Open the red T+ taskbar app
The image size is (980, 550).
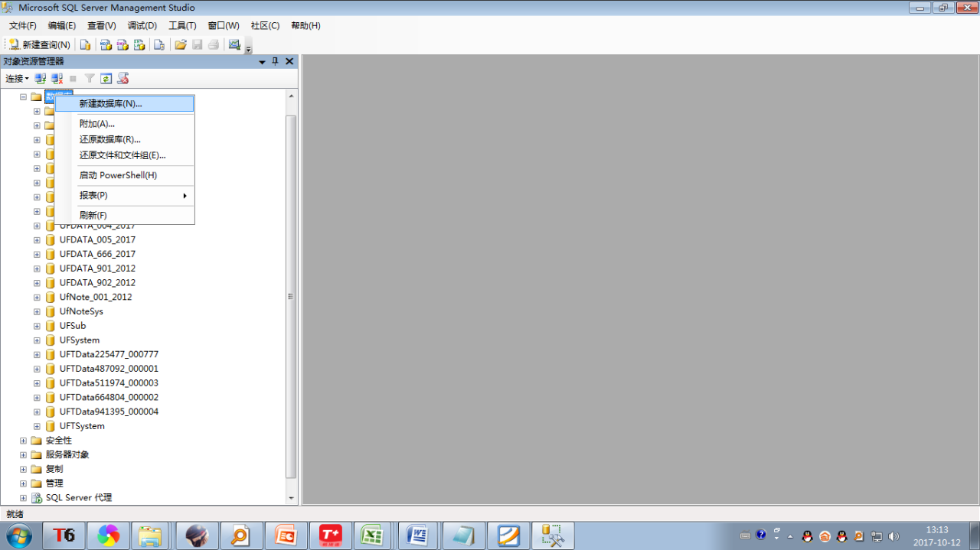[x=331, y=535]
